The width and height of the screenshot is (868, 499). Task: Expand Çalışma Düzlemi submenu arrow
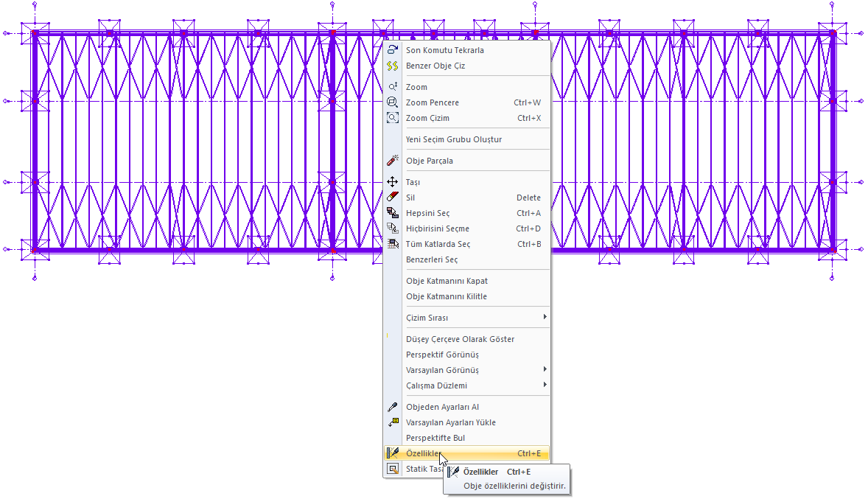(545, 385)
